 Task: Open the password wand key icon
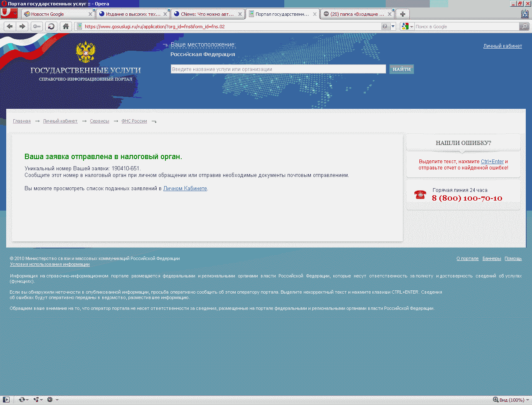[x=37, y=27]
